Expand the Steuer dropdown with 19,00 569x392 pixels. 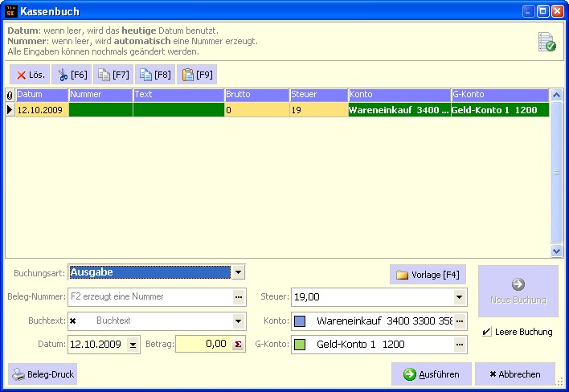click(x=459, y=297)
